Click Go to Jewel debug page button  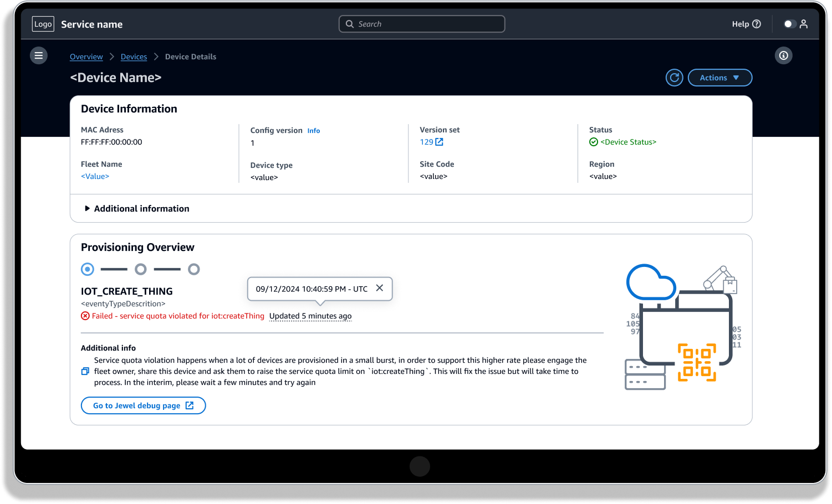[143, 405]
